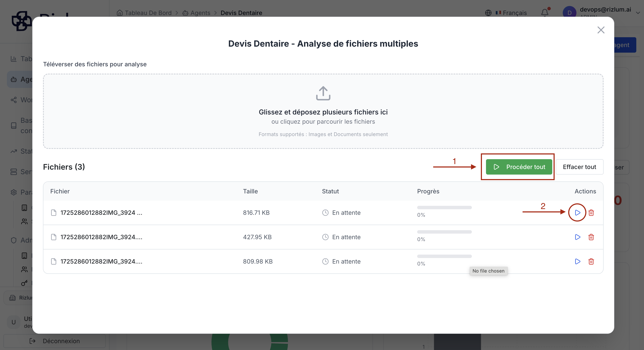
Task: Click the drag-and-drop upload zone to browse files
Action: 323,111
